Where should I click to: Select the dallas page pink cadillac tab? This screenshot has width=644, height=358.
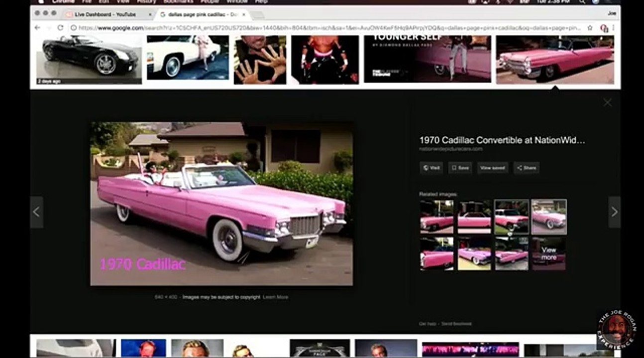pos(203,14)
